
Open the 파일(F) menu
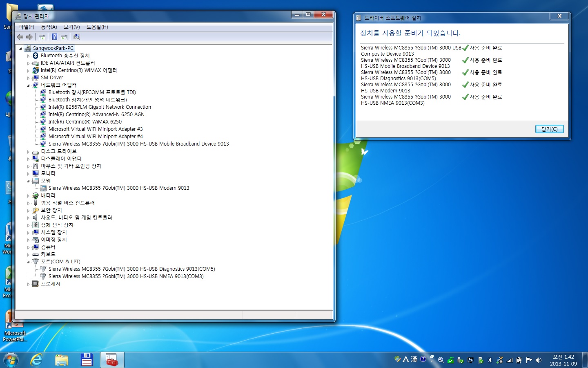27,27
